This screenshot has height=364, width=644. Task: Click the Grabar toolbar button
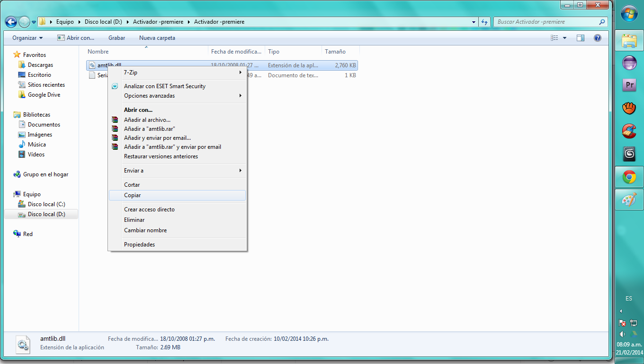(116, 38)
